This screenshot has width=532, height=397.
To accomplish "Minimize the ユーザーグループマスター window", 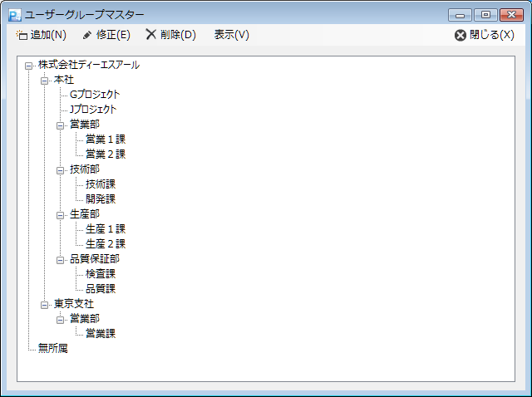I will point(460,15).
